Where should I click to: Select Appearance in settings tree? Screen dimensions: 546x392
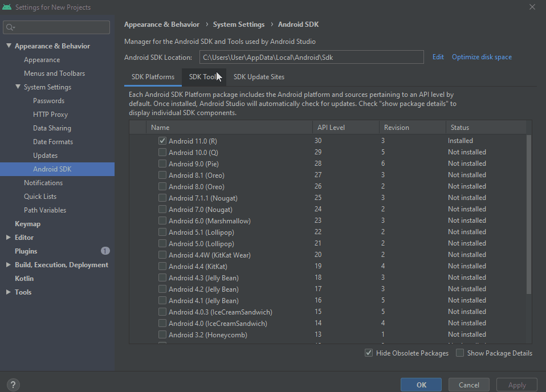click(x=42, y=59)
